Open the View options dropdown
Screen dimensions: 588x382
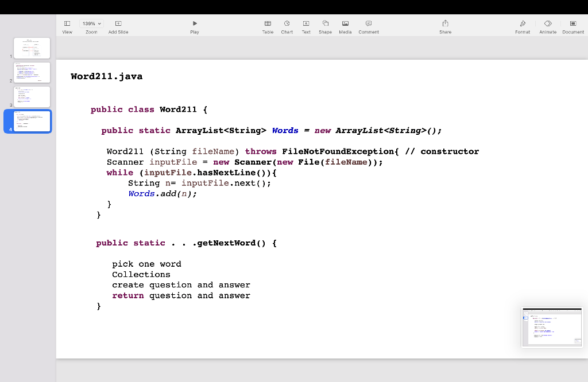point(67,23)
